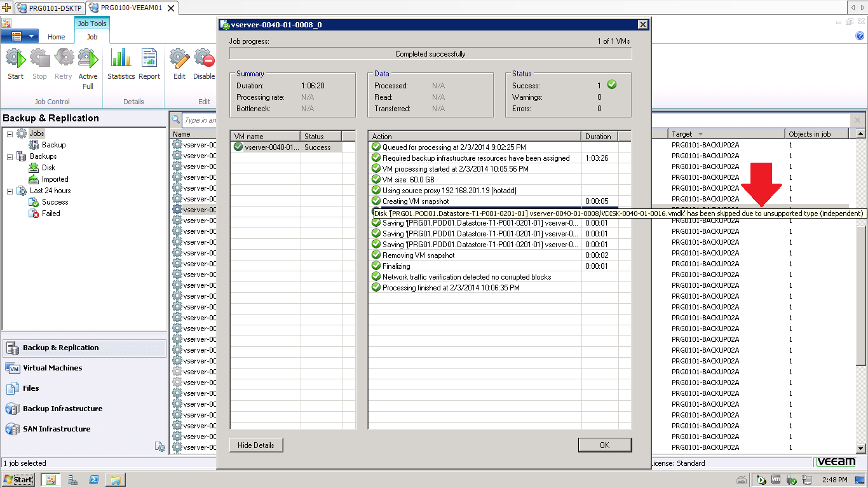Open Windows Explorer from the taskbar
This screenshot has height=488, width=868.
(x=115, y=480)
